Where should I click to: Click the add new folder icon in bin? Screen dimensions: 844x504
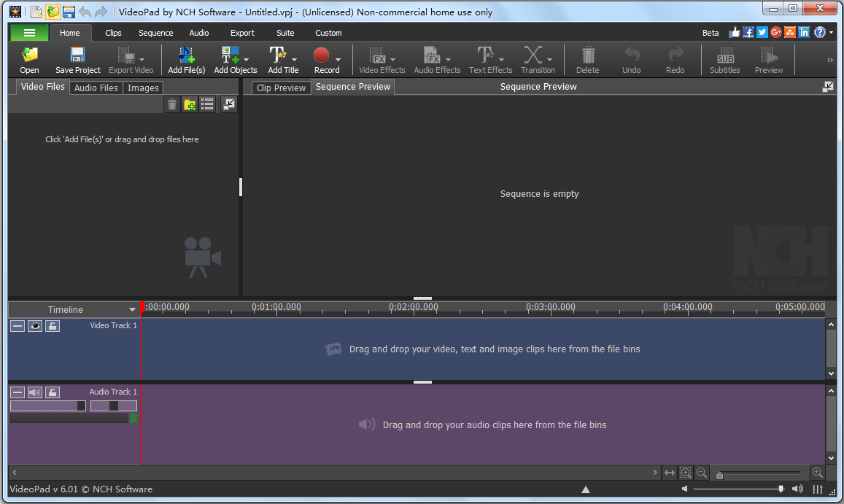pyautogui.click(x=190, y=105)
